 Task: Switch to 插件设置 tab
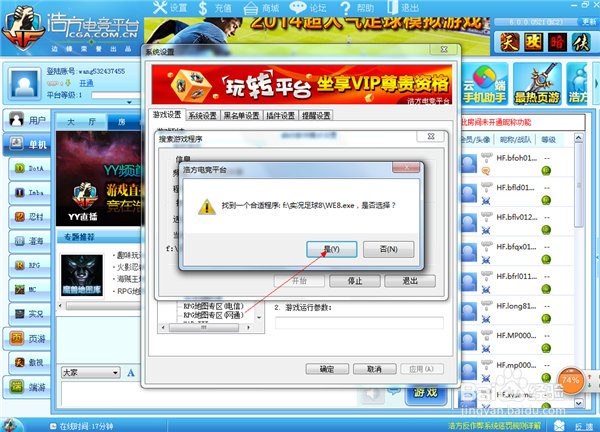[x=280, y=116]
